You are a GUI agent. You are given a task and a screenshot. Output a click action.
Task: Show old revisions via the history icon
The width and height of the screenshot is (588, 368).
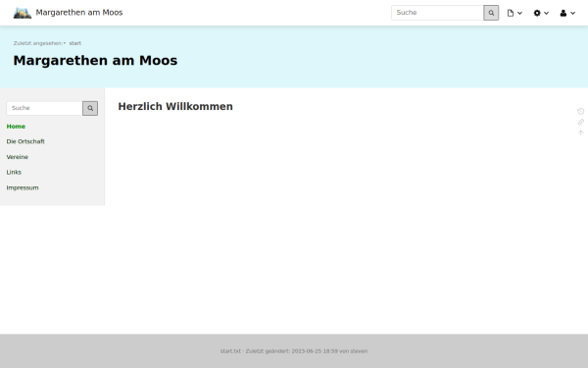point(580,111)
